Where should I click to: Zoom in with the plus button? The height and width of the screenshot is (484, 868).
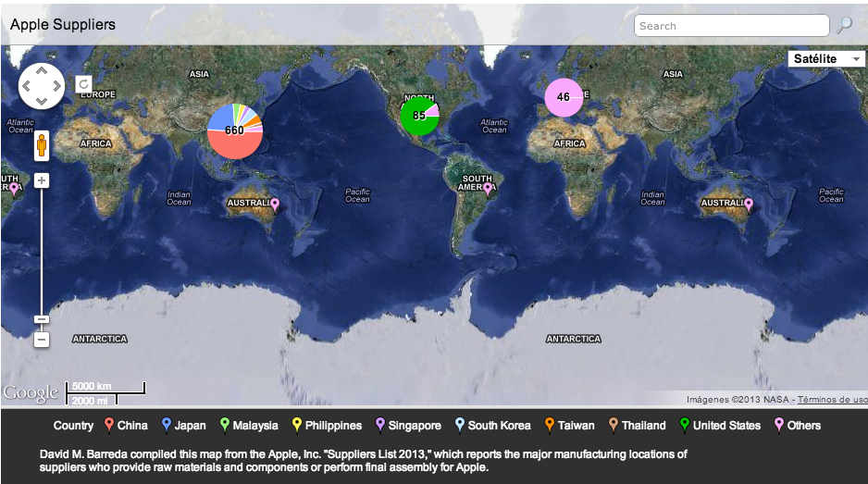tap(42, 180)
